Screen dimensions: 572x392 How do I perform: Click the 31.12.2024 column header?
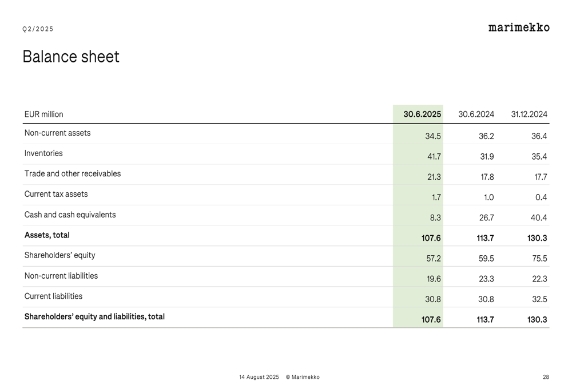pyautogui.click(x=529, y=114)
